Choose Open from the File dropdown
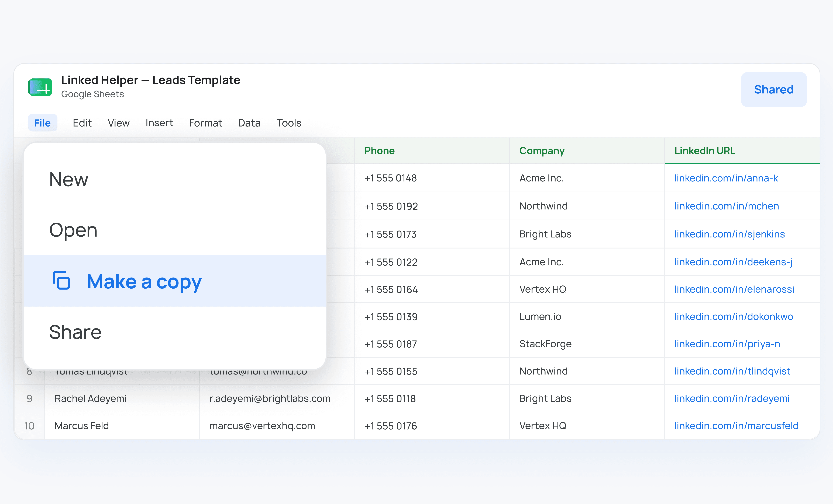 coord(175,230)
